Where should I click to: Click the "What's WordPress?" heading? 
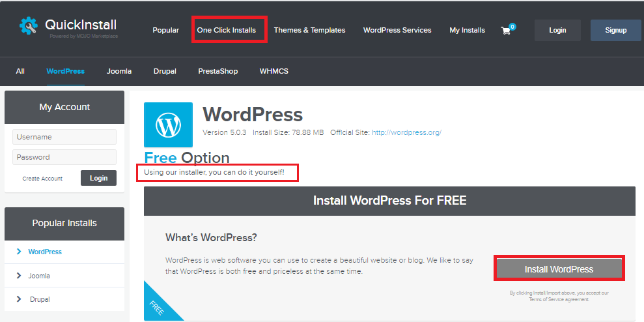tap(211, 237)
